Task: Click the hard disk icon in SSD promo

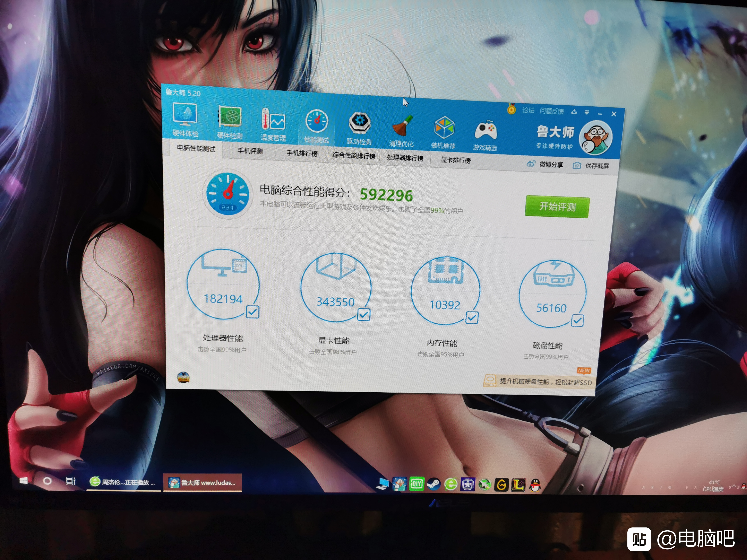Action: coord(490,380)
